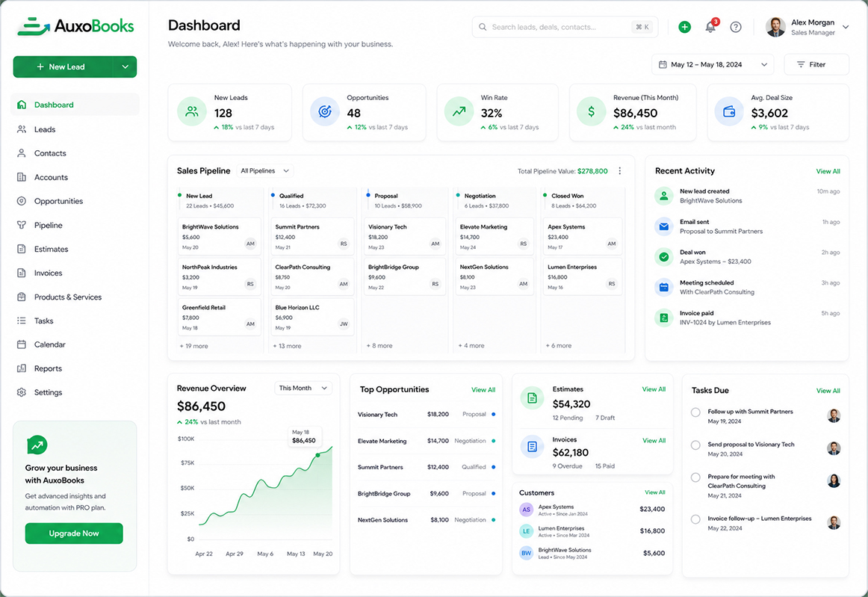Click the Settings gear icon in sidebar

22,392
